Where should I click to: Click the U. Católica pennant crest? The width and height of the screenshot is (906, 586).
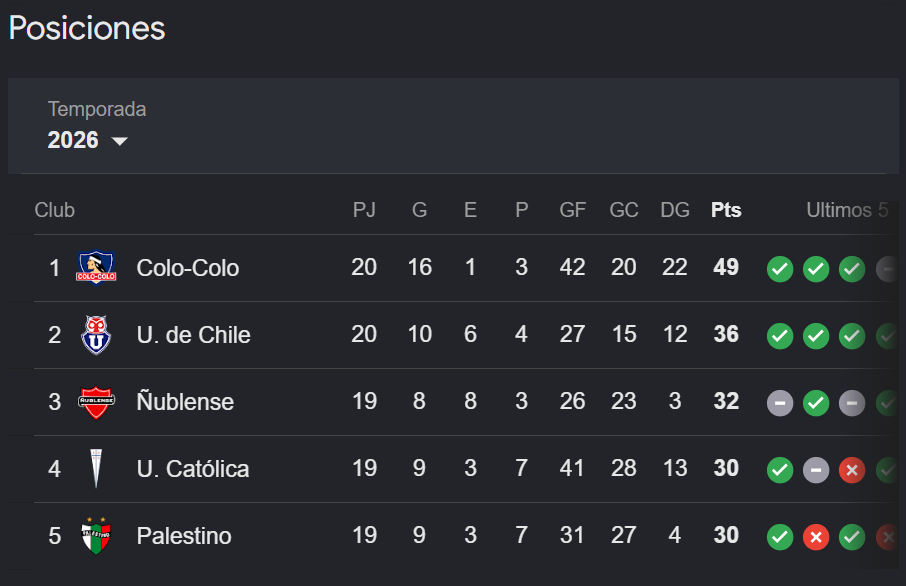(96, 469)
